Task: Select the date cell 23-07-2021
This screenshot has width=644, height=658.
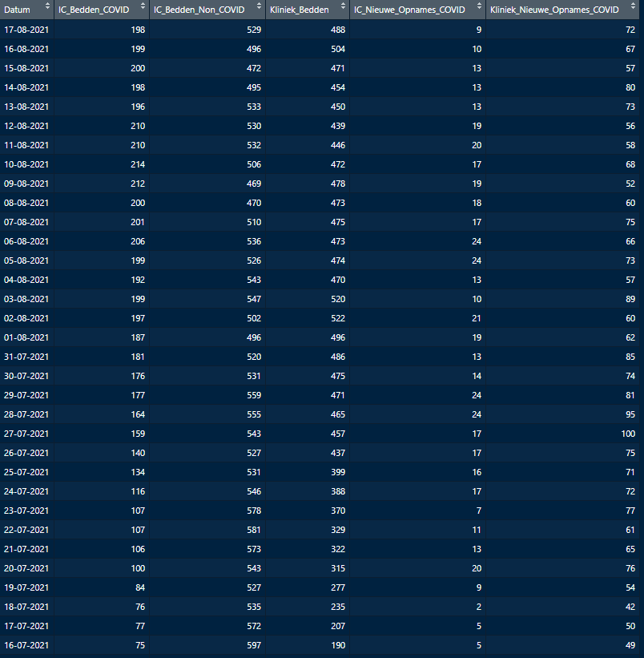Action: (26, 511)
